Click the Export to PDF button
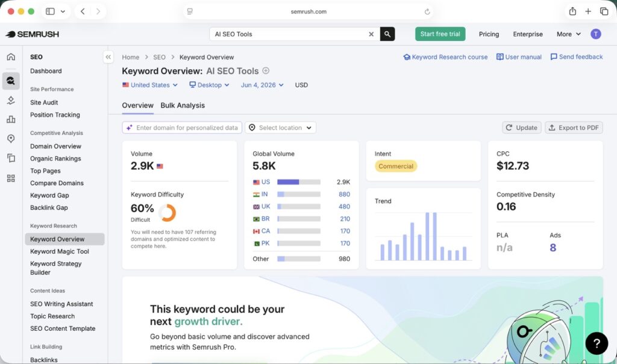This screenshot has height=364, width=617. [x=574, y=128]
